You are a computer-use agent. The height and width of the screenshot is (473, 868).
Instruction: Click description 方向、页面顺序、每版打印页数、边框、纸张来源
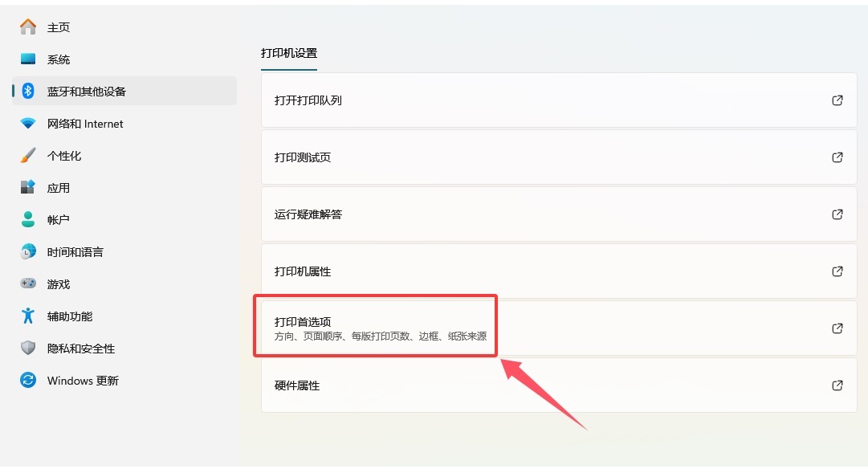(381, 336)
